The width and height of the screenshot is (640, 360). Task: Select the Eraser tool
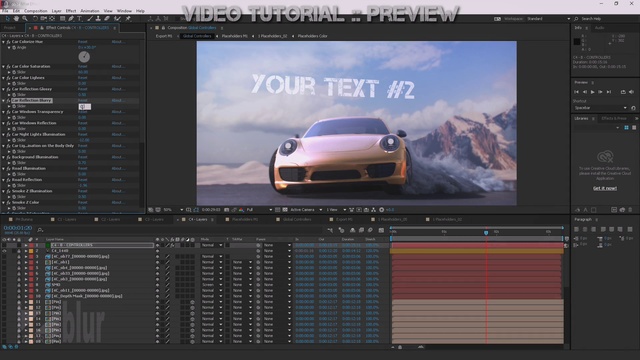click(107, 18)
